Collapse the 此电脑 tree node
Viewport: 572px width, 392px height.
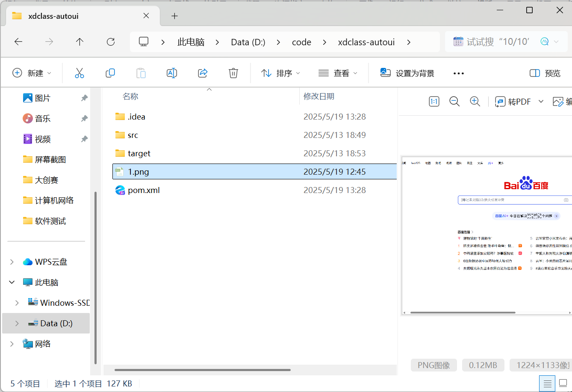click(x=12, y=282)
